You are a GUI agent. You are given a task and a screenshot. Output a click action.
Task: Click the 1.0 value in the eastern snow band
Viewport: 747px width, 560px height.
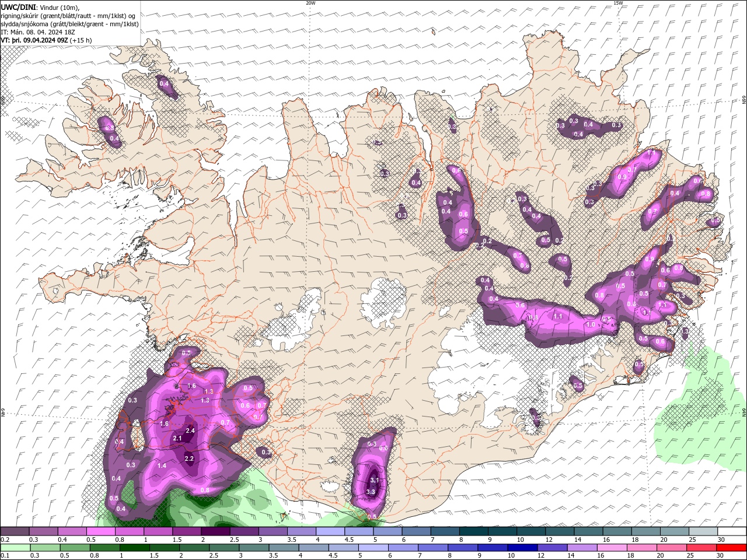click(591, 325)
